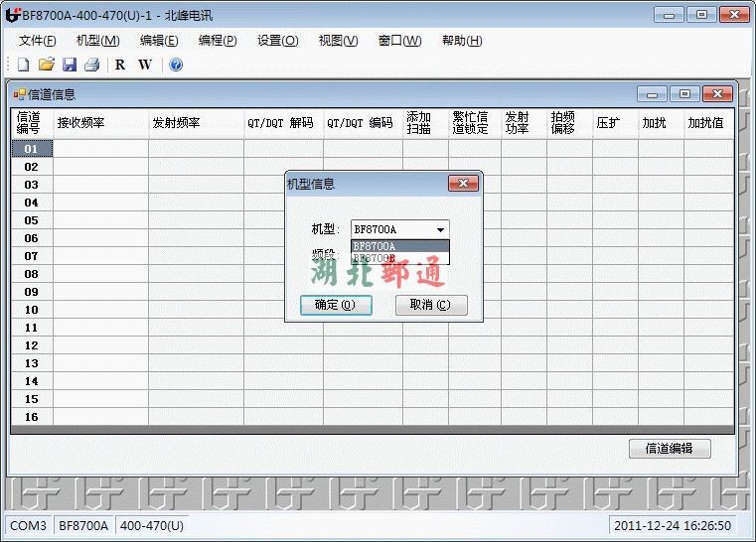Image resolution: width=756 pixels, height=542 pixels.
Task: Open the 编程(P) menu
Action: coord(218,41)
